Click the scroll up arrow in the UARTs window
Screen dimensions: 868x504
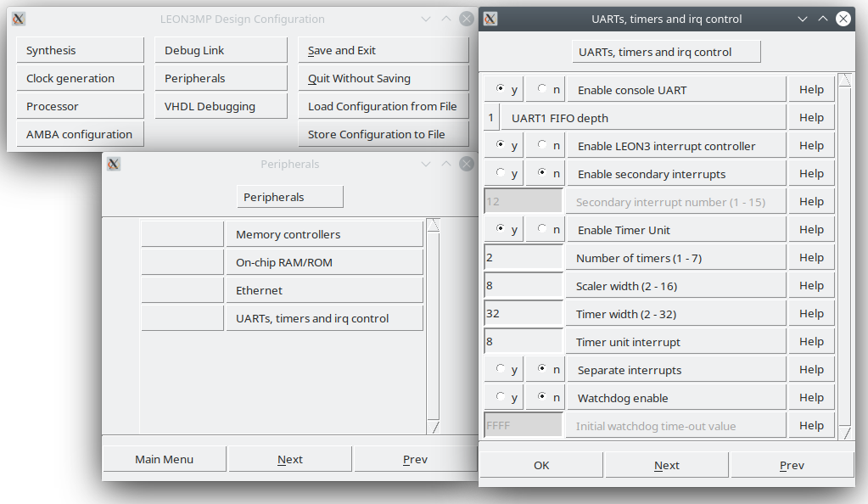point(845,81)
